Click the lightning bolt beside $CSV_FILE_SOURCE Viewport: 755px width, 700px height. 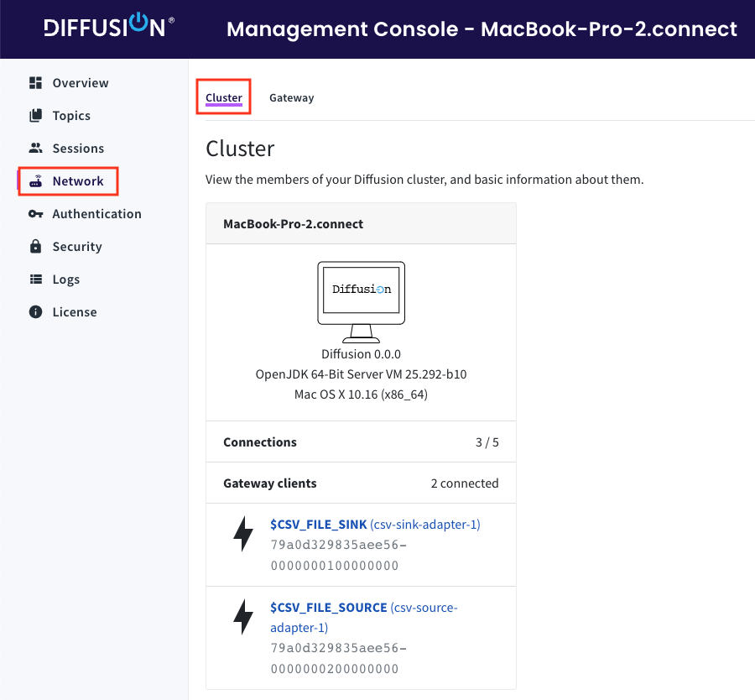tap(243, 617)
